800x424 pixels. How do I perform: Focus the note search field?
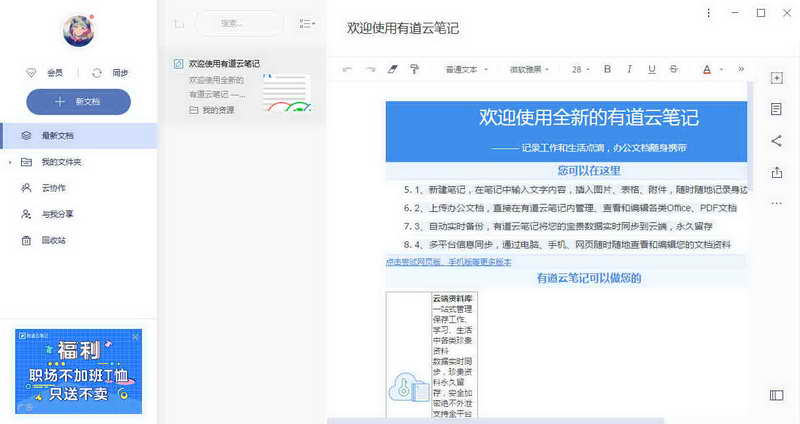click(x=239, y=23)
